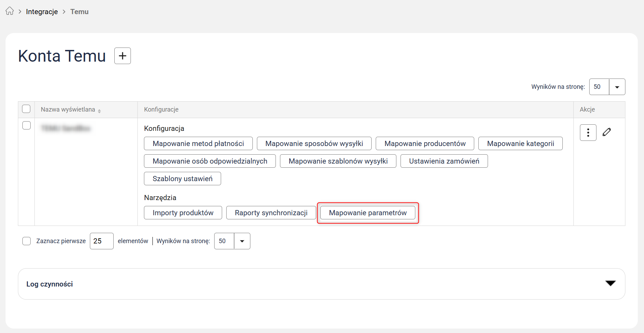The height and width of the screenshot is (333, 644).
Task: Sort by Nazwa wyświetlana column arrows
Action: (99, 111)
